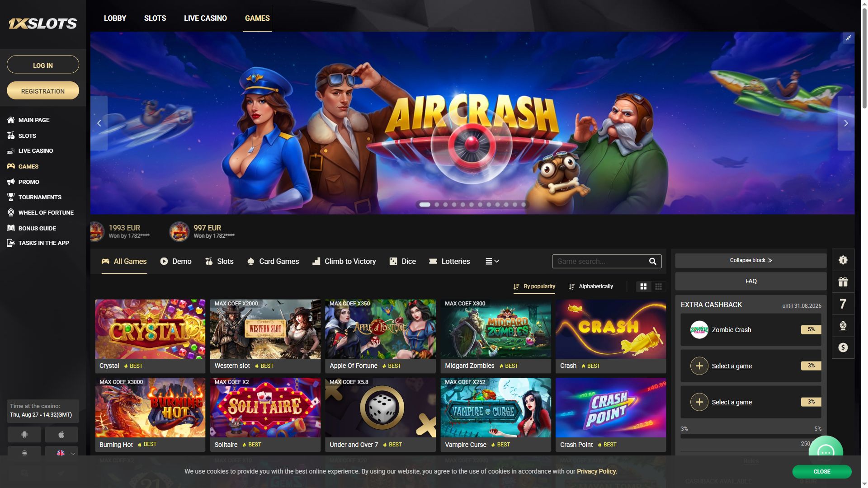Open the lucky 7 icon in right panel
The width and height of the screenshot is (868, 488).
click(843, 304)
